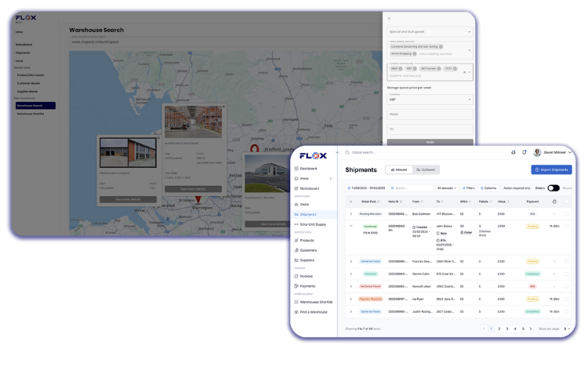Select the Iva Ryan row checkbox

(566, 299)
